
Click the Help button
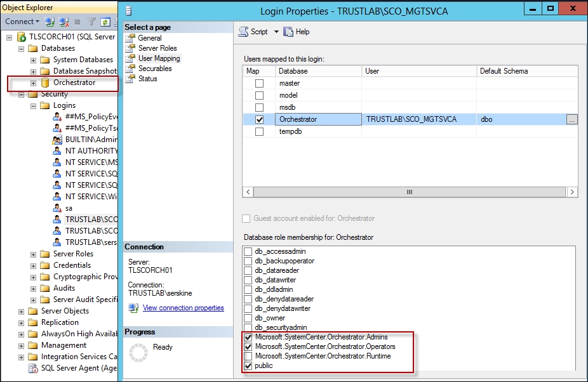[x=297, y=32]
